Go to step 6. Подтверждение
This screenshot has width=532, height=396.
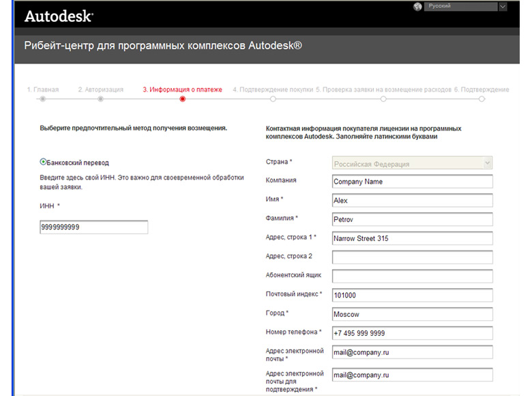(482, 89)
